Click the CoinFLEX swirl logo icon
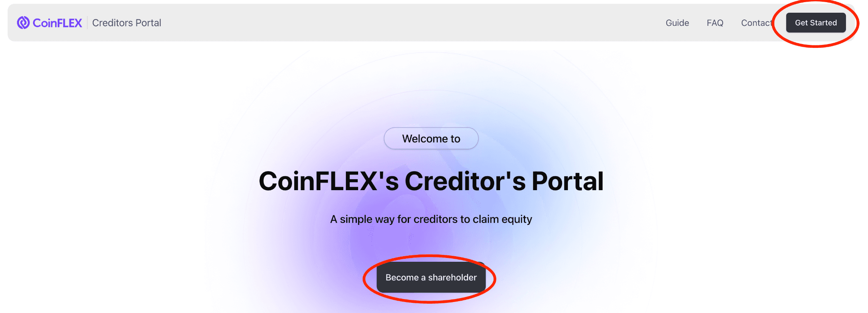The height and width of the screenshot is (313, 868). coord(23,22)
